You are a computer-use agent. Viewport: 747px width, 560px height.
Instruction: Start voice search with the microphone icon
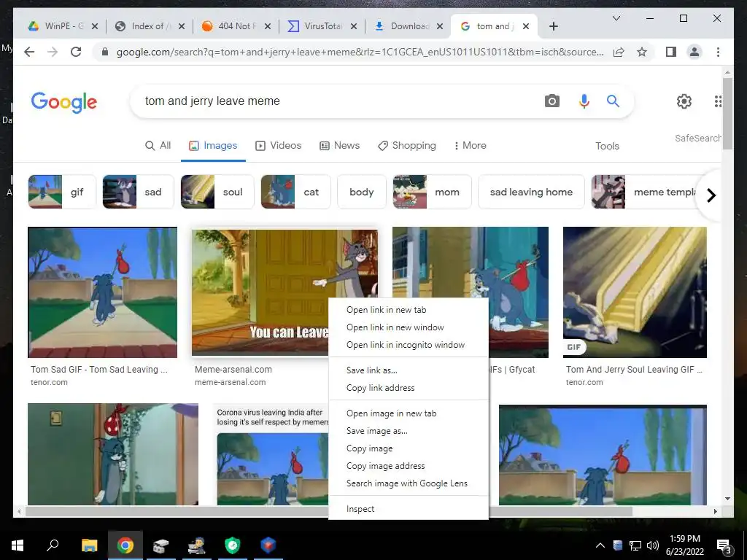click(584, 101)
